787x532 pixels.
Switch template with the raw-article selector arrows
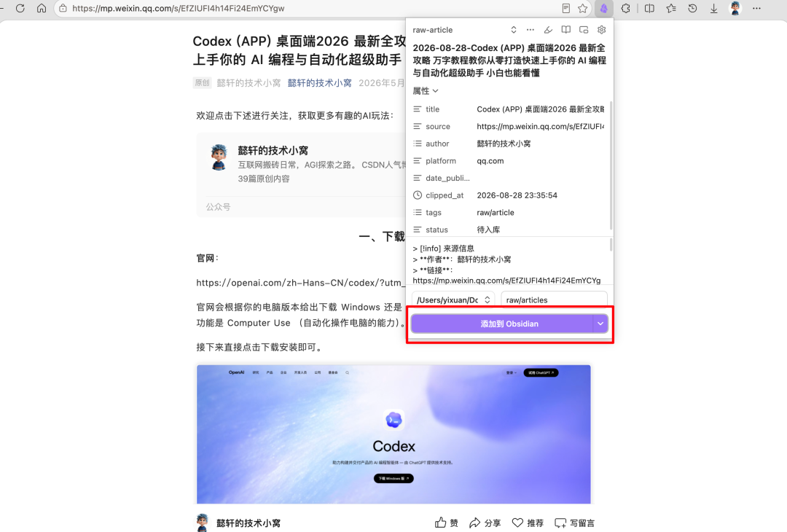514,30
